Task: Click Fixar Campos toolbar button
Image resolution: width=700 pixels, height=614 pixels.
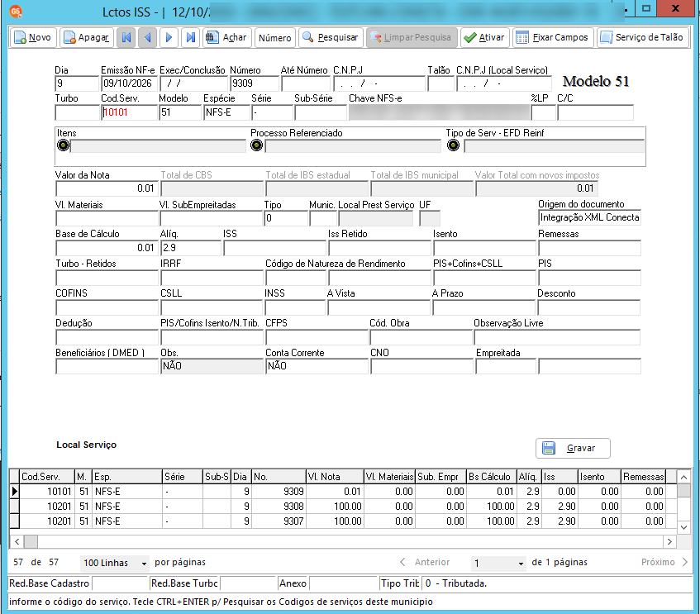Action: tap(553, 37)
